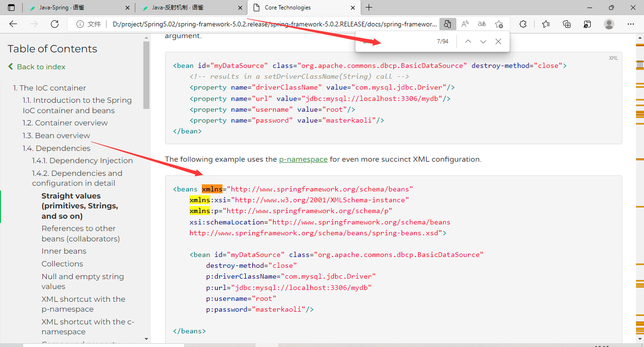The height and width of the screenshot is (347, 644).
Task: Click the sidebar scrollbar down arrow
Action: point(146,339)
